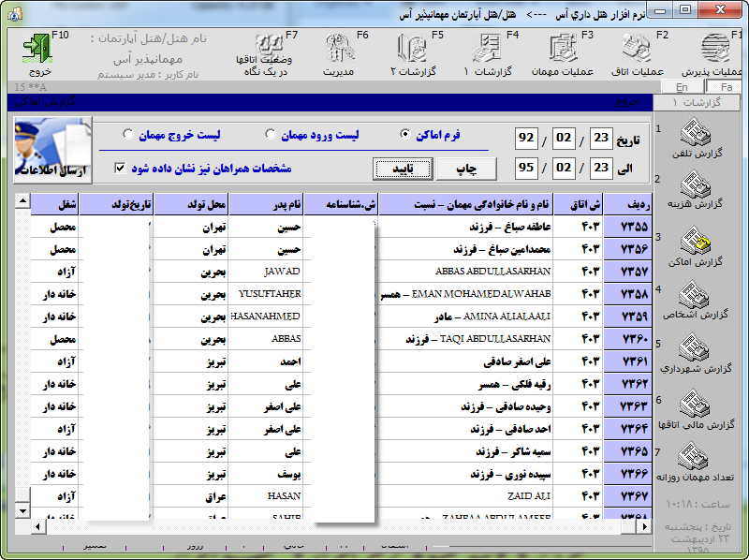Click the exit (خروج) door icon
The height and width of the screenshot is (560, 749).
[x=37, y=47]
